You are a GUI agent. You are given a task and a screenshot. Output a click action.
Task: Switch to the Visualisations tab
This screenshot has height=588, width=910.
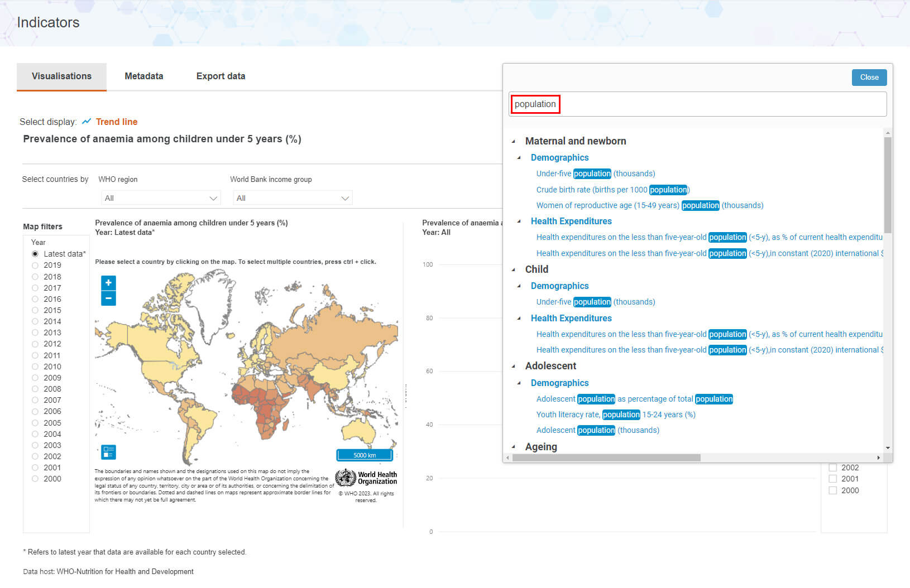61,76
